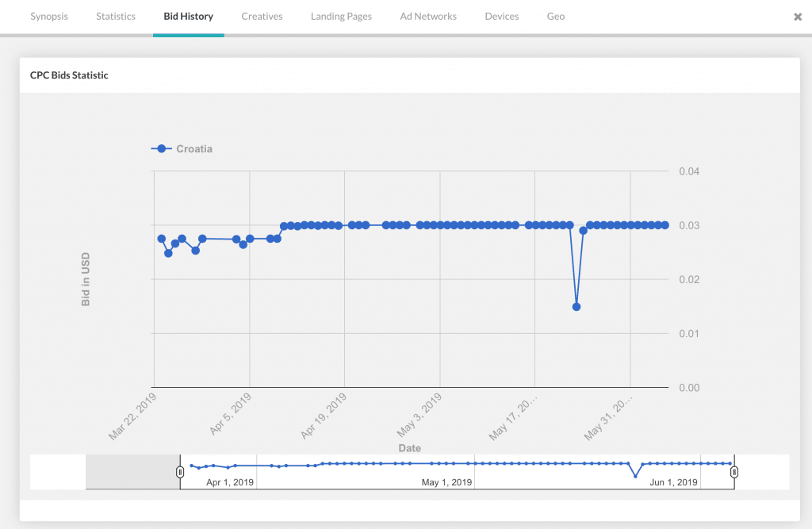Image resolution: width=812 pixels, height=529 pixels.
Task: Click the Apr 19, 2019 date label
Action: pos(324,416)
